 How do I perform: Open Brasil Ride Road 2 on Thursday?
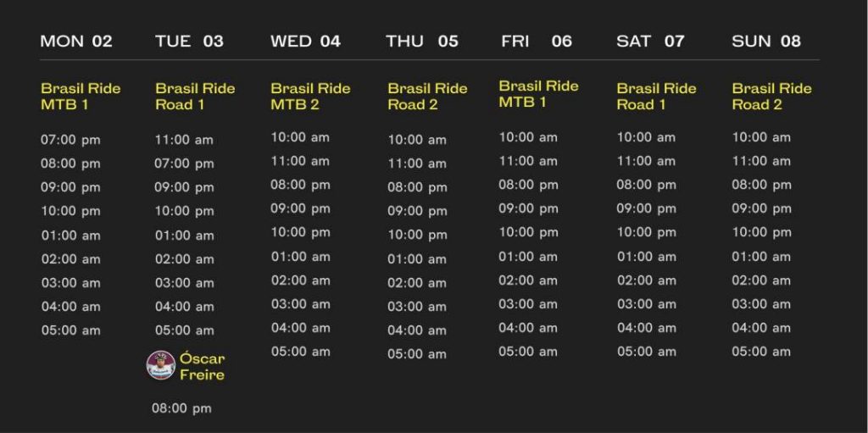click(x=427, y=97)
